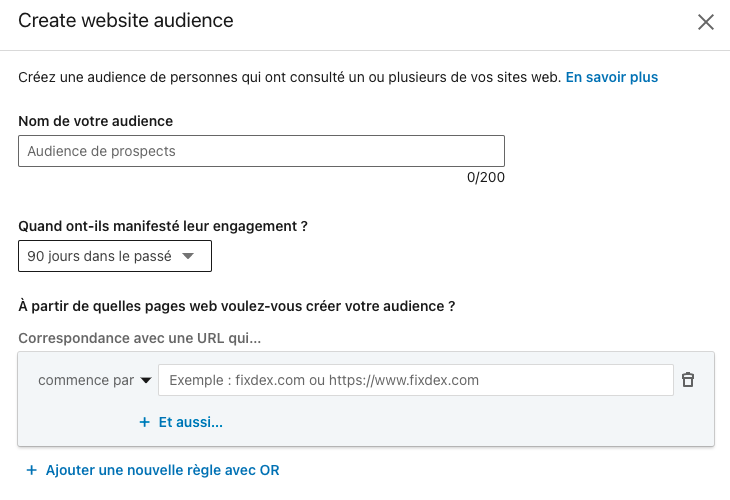The image size is (730, 500).
Task: Click the Créez une audience de personnes description
Action: coord(288,77)
